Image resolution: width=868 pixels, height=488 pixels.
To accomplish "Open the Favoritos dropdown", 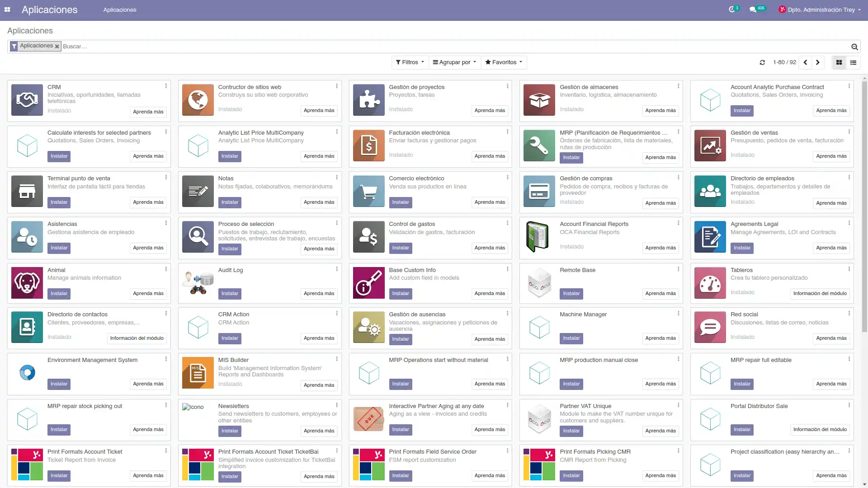I will coord(504,62).
